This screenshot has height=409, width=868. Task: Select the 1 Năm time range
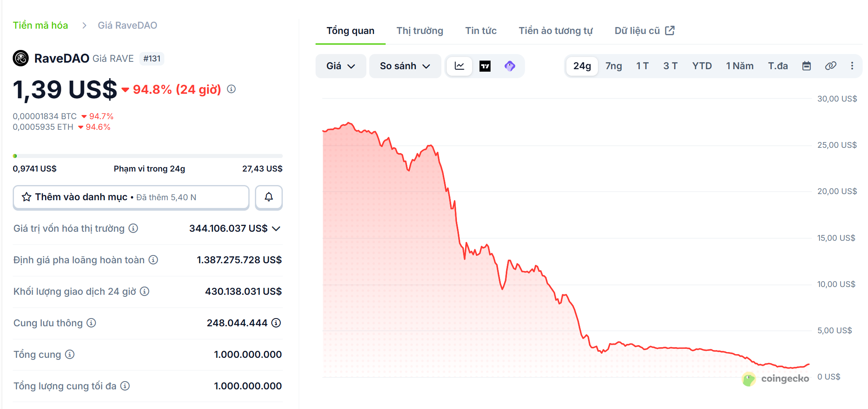click(739, 66)
